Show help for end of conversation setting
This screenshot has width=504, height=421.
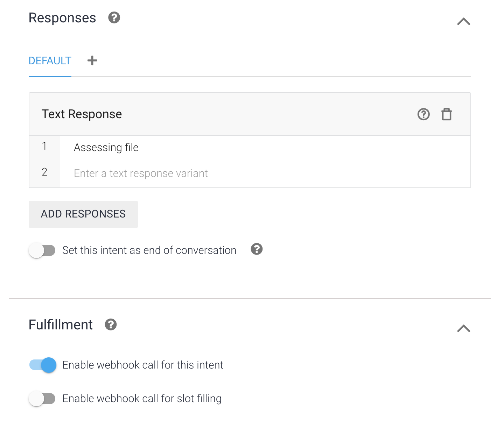pos(257,249)
